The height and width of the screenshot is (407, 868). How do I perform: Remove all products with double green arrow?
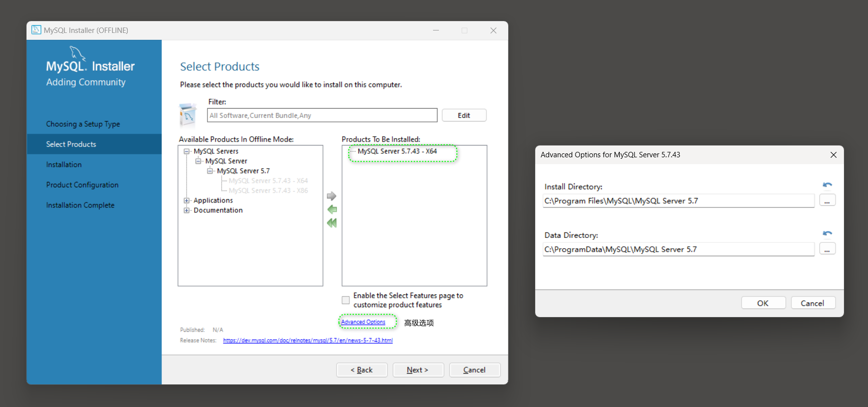(332, 223)
